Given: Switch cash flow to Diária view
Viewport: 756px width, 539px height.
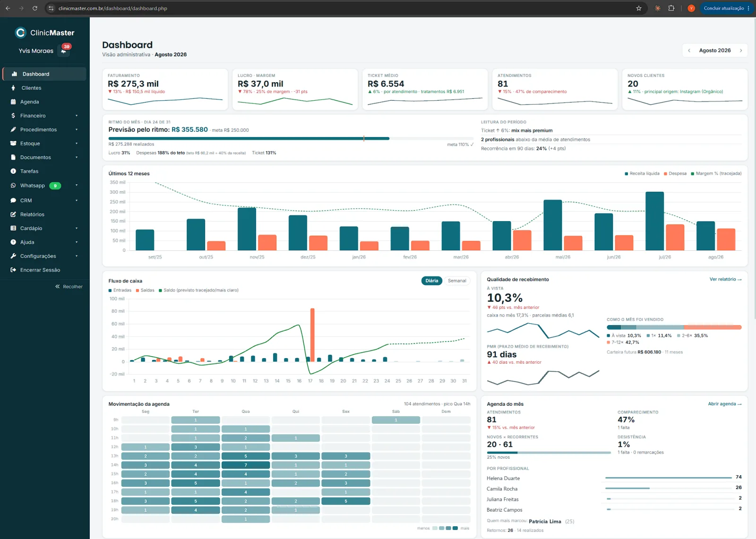Looking at the screenshot, I should [x=431, y=281].
